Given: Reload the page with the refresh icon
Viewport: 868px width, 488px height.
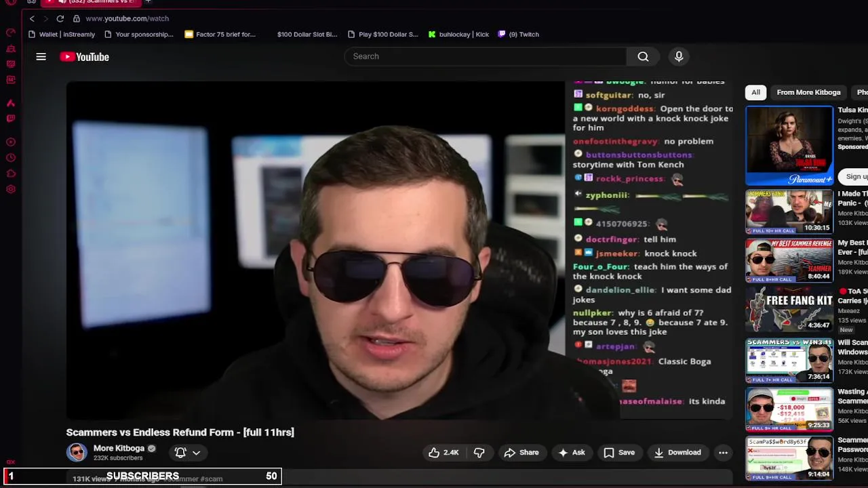Looking at the screenshot, I should point(60,18).
